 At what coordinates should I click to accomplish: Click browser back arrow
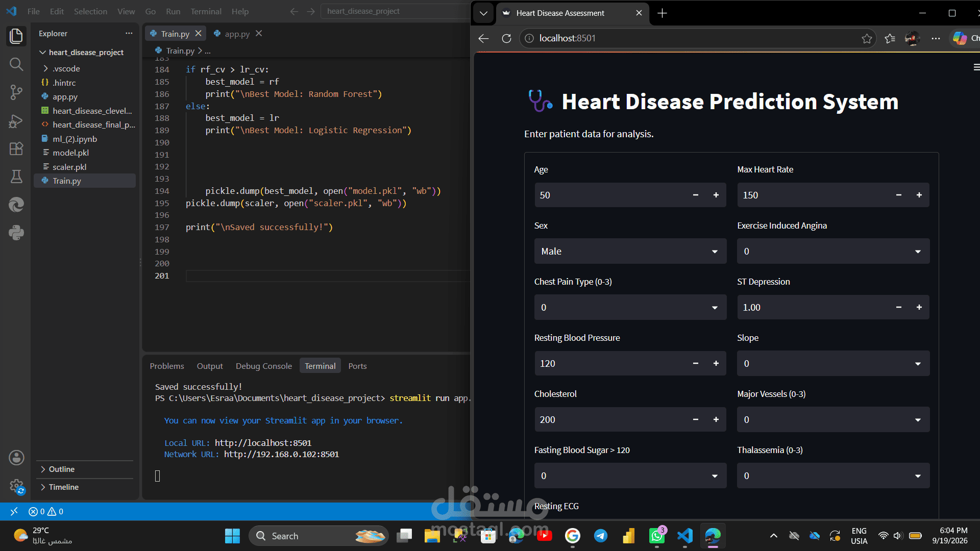pos(483,38)
